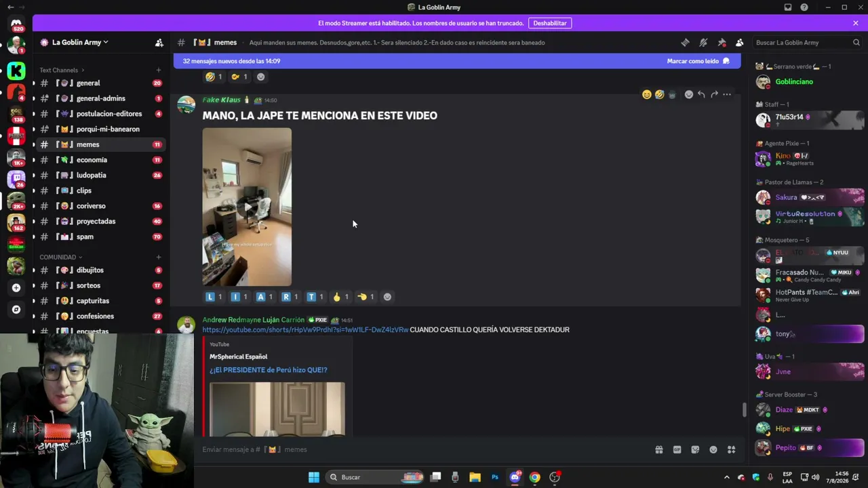Screen dimensions: 868x488
Task: Open the general-admins channel
Action: pyautogui.click(x=99, y=98)
